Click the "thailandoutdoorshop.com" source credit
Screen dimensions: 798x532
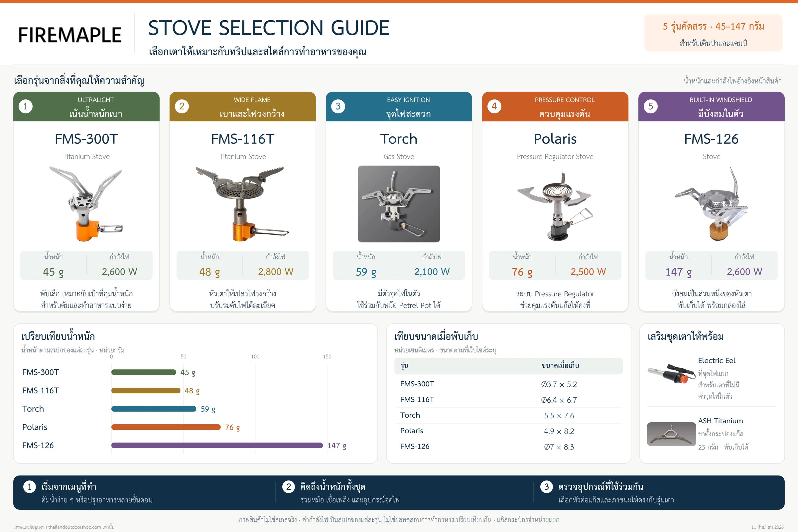click(x=74, y=527)
